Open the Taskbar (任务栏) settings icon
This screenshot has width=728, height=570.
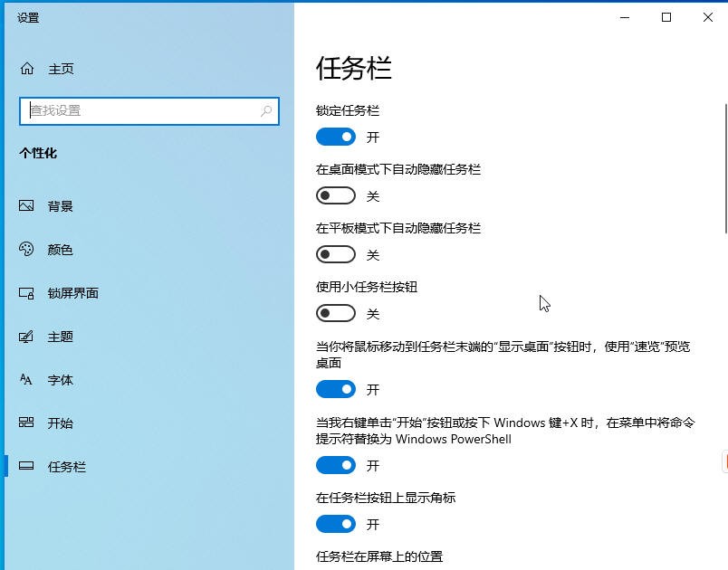pyautogui.click(x=26, y=467)
